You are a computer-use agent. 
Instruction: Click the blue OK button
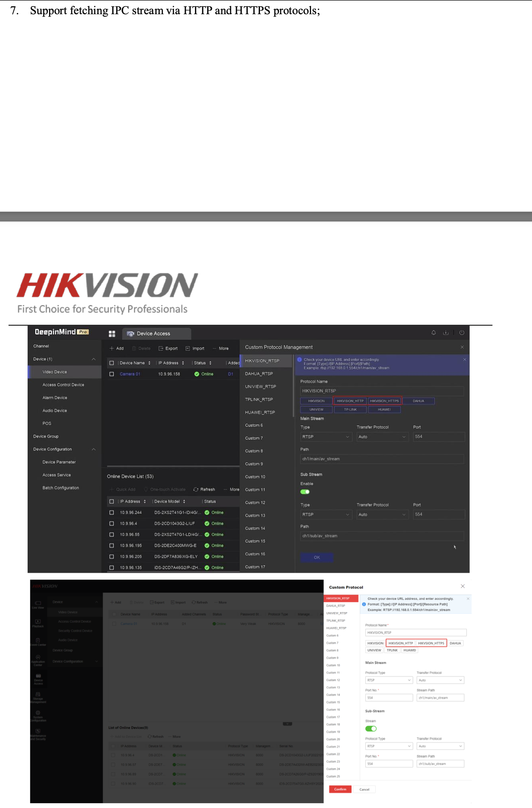point(317,557)
